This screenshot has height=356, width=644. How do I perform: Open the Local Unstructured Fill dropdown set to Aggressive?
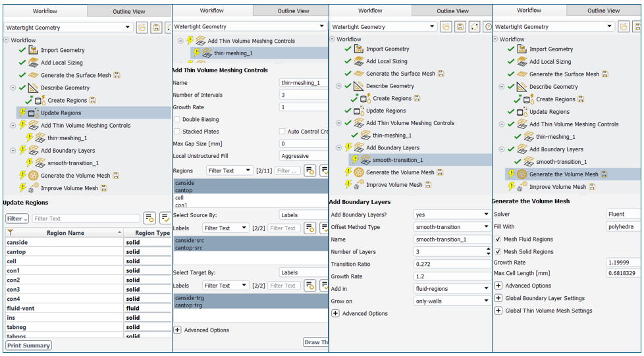(304, 156)
